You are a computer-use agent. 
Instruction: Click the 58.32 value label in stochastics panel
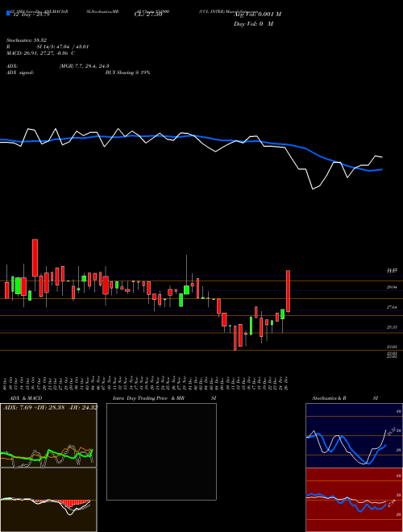point(390,431)
